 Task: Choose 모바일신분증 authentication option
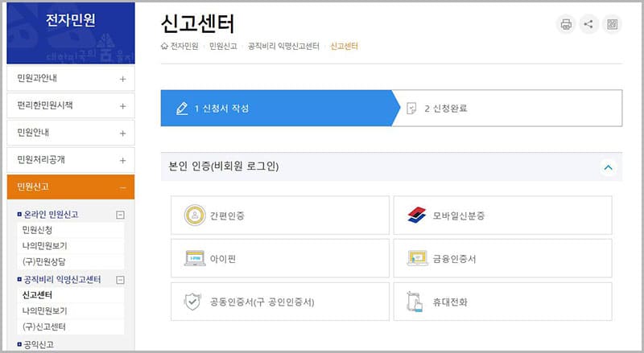pyautogui.click(x=416, y=215)
